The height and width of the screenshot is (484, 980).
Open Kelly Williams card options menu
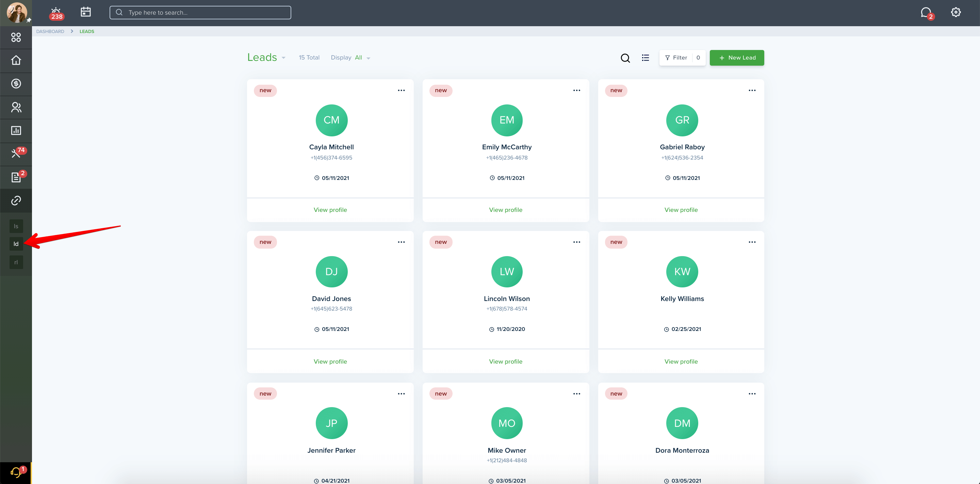tap(752, 242)
